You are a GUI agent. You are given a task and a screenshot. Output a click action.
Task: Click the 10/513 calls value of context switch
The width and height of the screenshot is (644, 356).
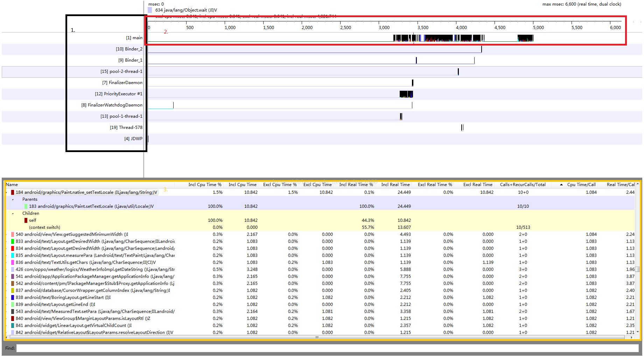click(x=523, y=227)
